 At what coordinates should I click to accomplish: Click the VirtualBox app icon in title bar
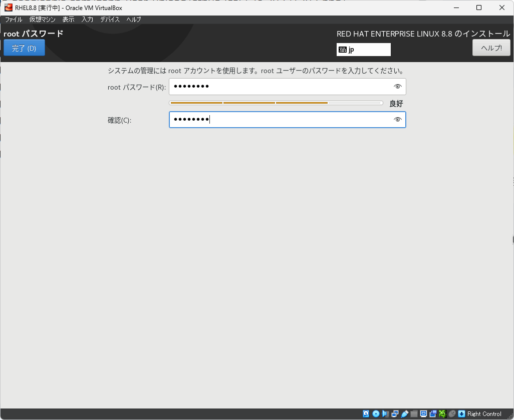click(9, 8)
